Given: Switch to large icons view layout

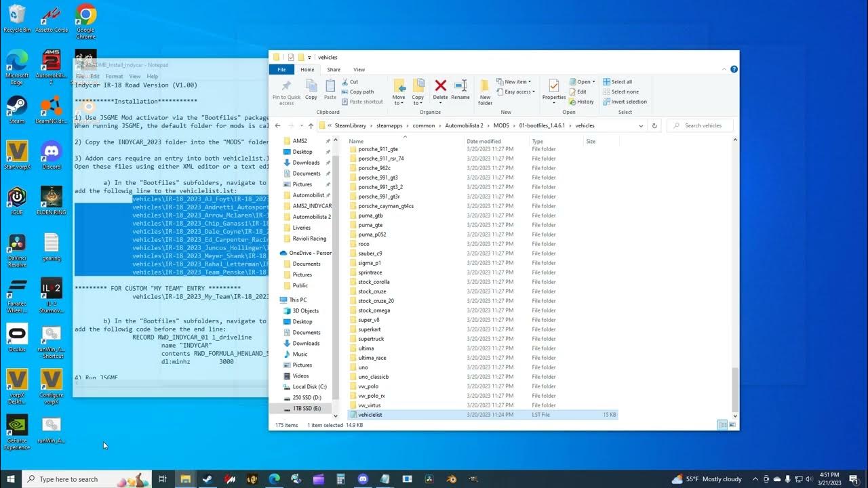Looking at the screenshot, I should [x=732, y=425].
